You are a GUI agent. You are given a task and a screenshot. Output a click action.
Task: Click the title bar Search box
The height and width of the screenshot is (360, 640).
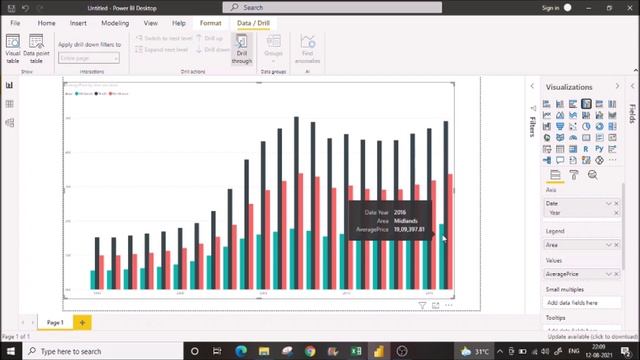click(332, 7)
